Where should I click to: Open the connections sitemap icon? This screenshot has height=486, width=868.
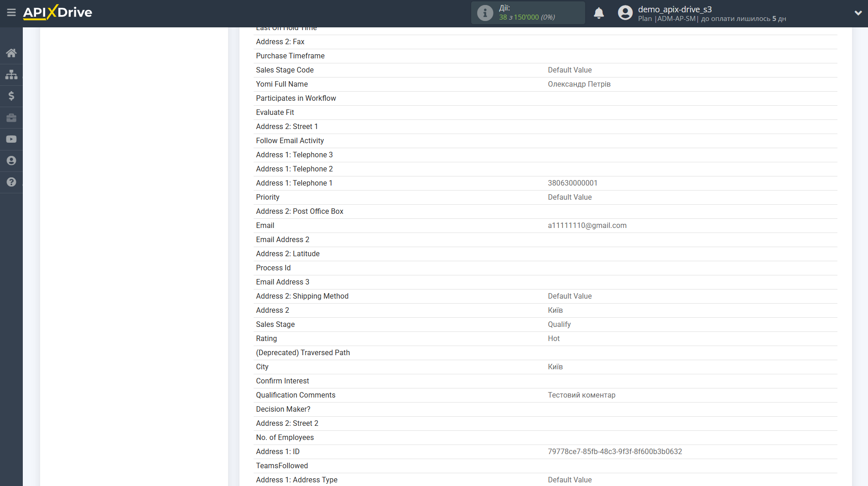click(11, 74)
